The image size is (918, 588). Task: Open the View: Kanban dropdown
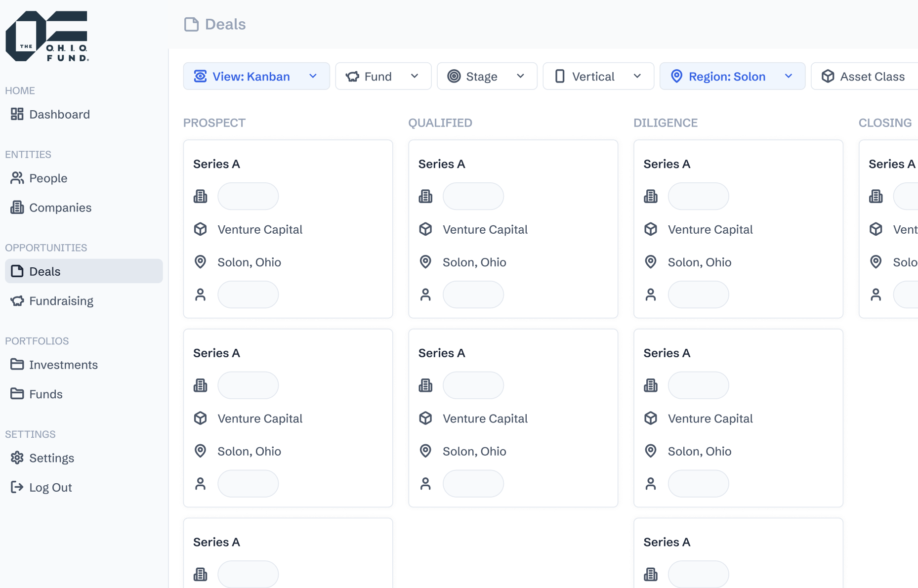pos(256,76)
